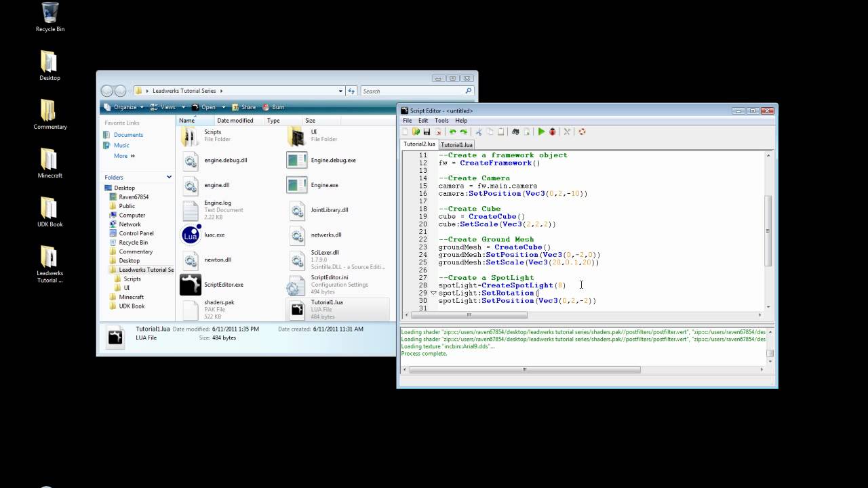868x488 pixels.
Task: Select the UDK Book folder on the desktop
Action: (50, 212)
